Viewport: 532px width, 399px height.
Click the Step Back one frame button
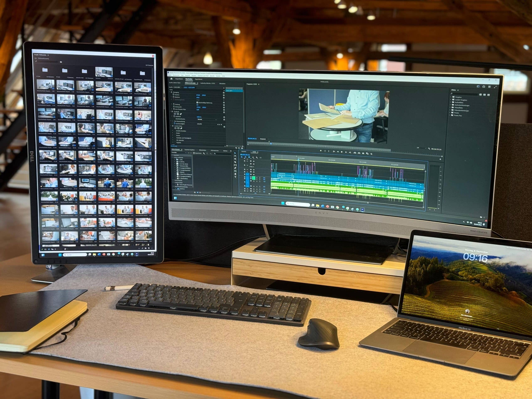pyautogui.click(x=338, y=152)
